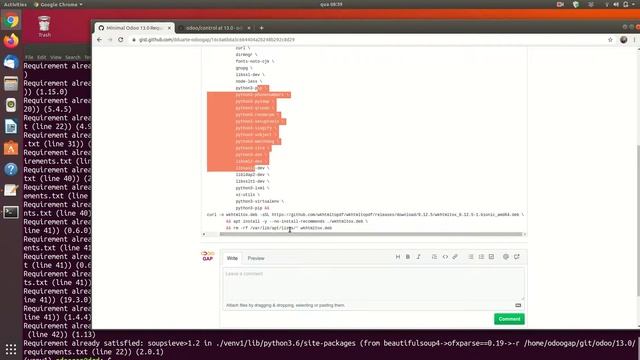
Task: Toggle bold formatting in comment toolbar
Action: 408,257
